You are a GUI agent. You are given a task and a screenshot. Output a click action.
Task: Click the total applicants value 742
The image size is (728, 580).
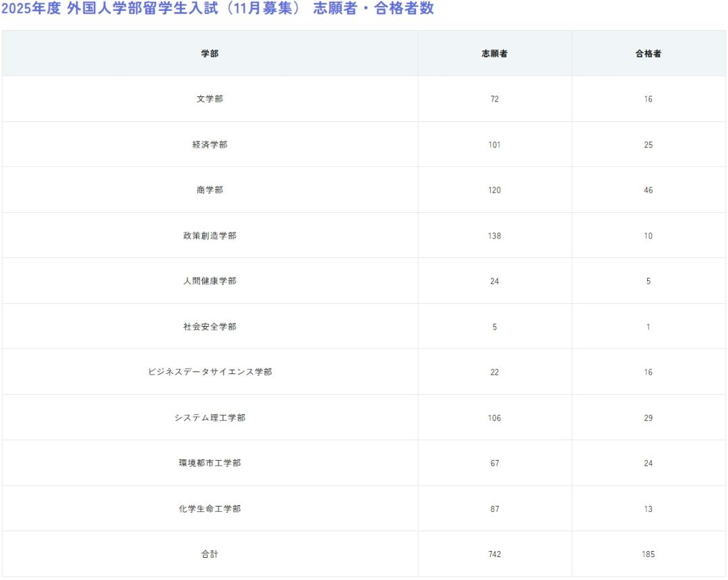click(x=495, y=554)
